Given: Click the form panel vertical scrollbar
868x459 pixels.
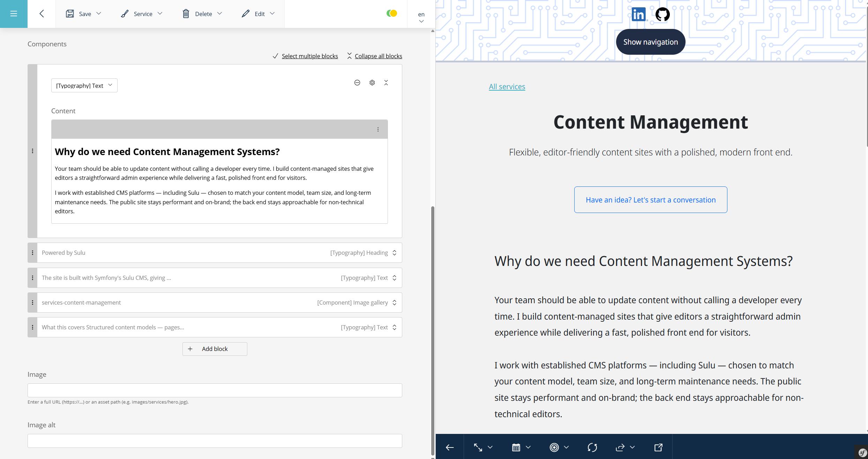Looking at the screenshot, I should pyautogui.click(x=433, y=330).
